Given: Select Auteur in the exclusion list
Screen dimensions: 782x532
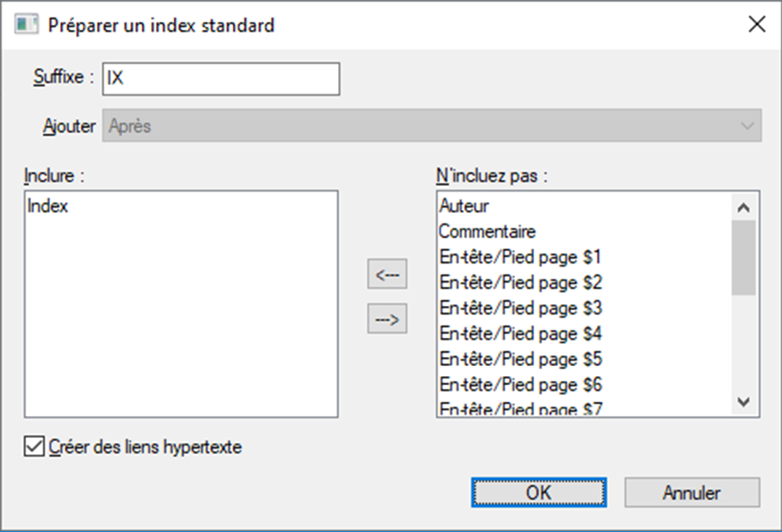Looking at the screenshot, I should [501, 206].
